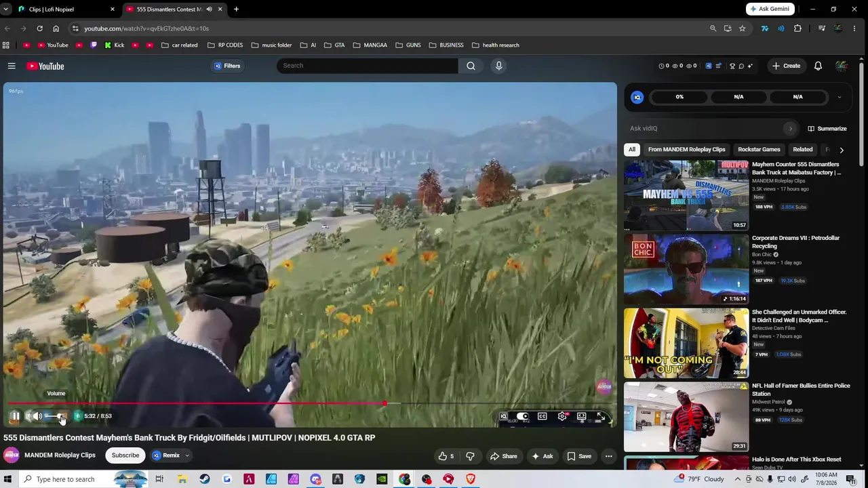
Task: Click the Ask Gemini button
Action: [770, 9]
